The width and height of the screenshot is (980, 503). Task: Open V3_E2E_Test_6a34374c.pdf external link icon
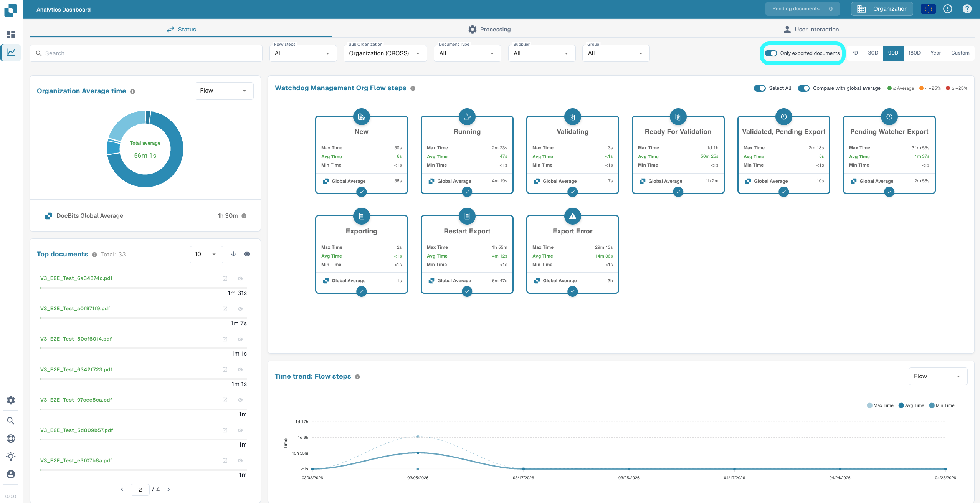pyautogui.click(x=225, y=278)
